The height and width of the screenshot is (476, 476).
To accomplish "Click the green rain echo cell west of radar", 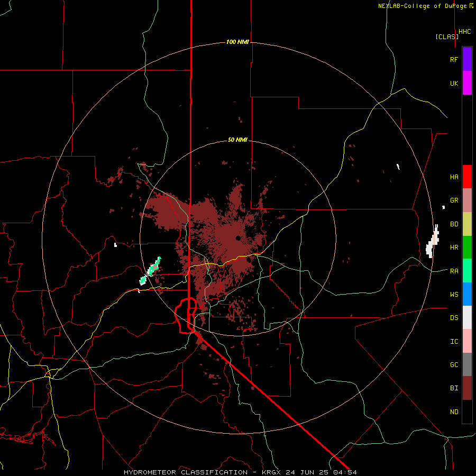I will coord(151,270).
